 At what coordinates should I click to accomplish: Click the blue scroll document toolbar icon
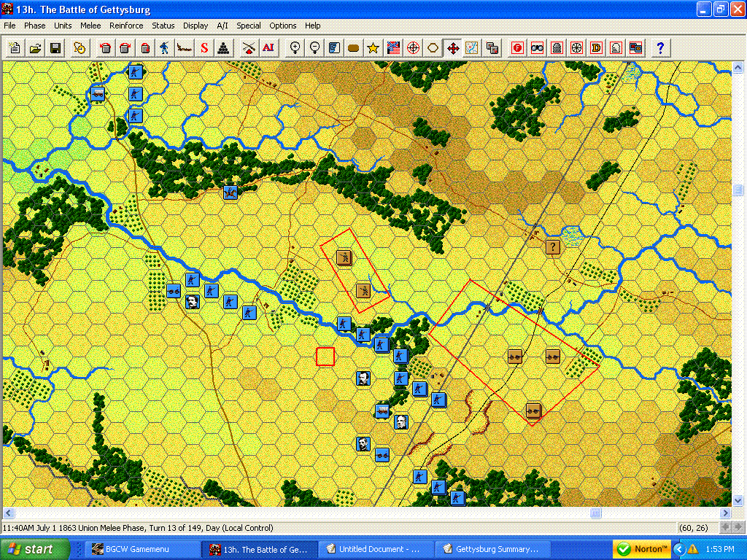334,47
